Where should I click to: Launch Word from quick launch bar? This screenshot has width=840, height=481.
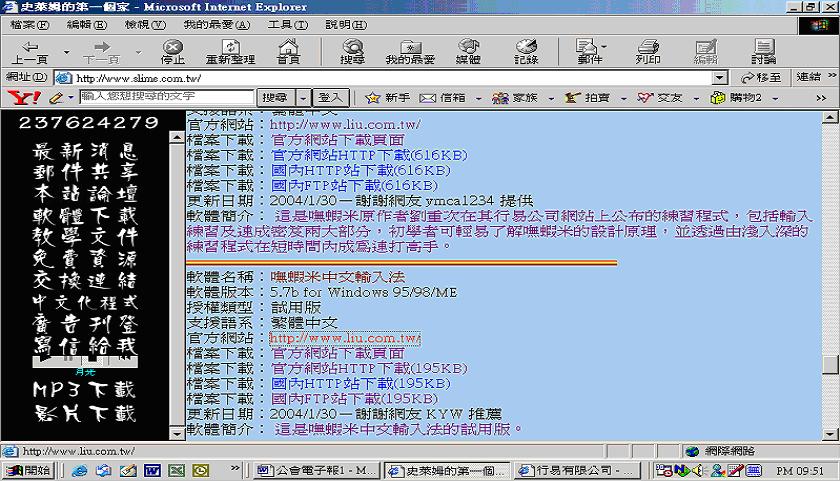click(152, 471)
